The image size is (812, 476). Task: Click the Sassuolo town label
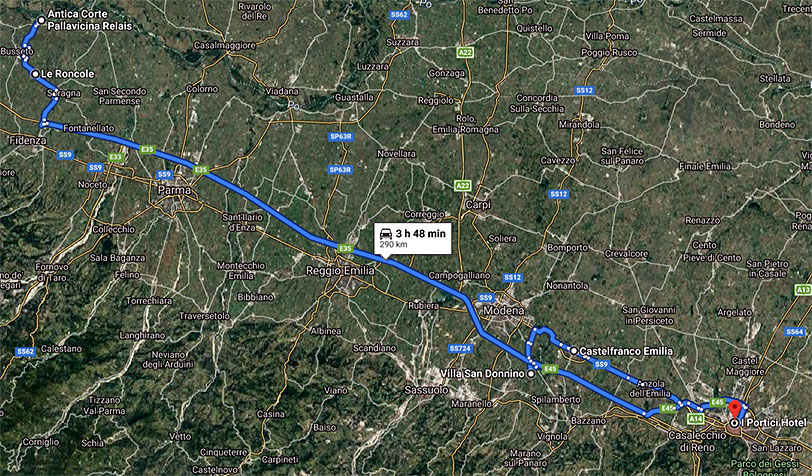(426, 390)
